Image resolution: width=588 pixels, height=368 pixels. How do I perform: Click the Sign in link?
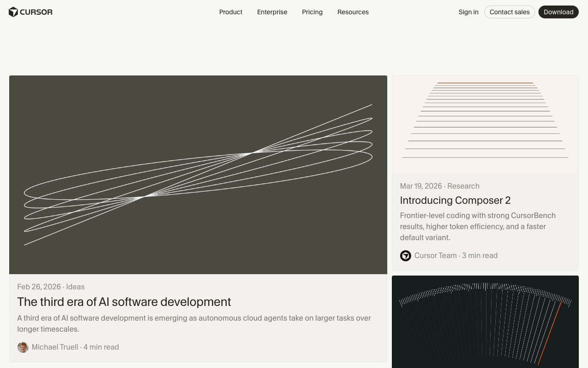[x=468, y=12]
